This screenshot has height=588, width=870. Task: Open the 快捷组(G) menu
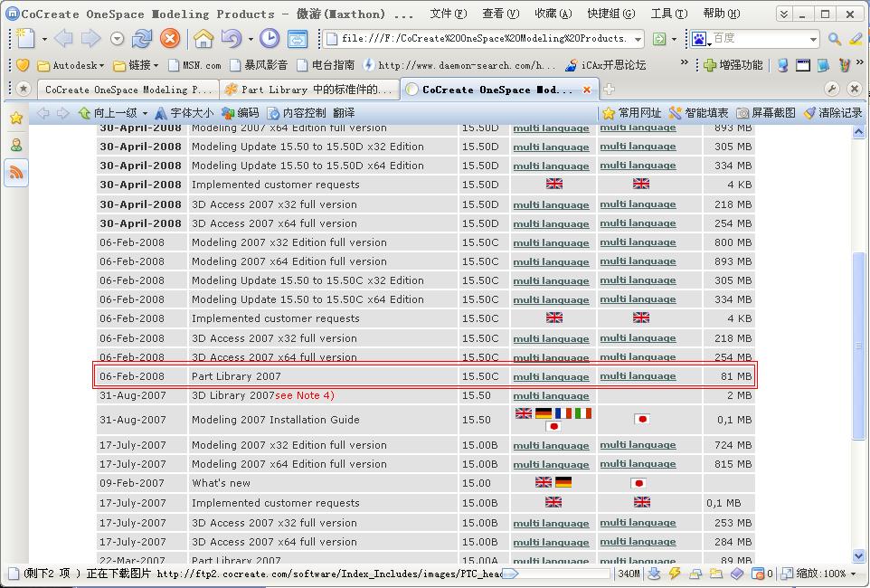click(x=610, y=14)
